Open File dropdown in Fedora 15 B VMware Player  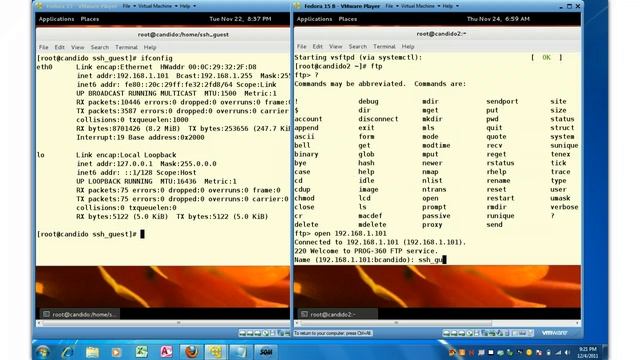(x=391, y=6)
